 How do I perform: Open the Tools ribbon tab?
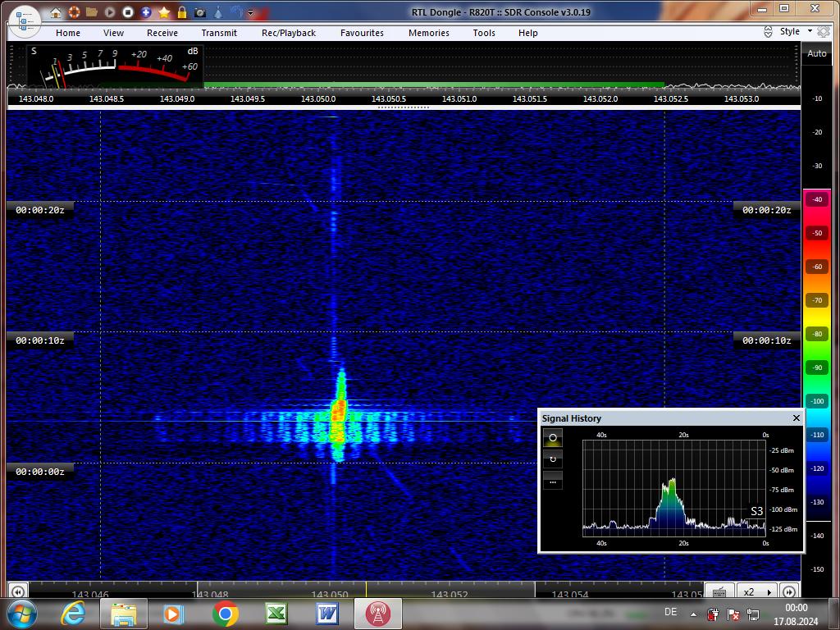(x=484, y=33)
